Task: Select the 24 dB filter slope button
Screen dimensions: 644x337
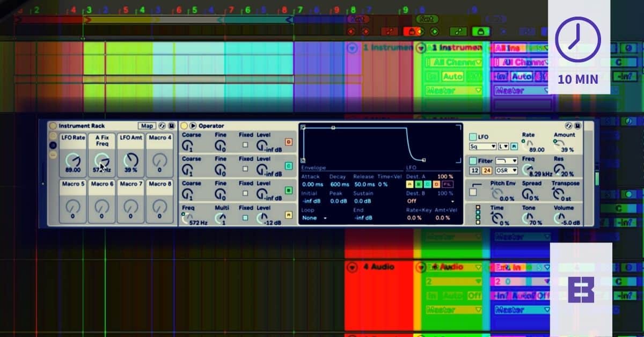Action: [486, 171]
